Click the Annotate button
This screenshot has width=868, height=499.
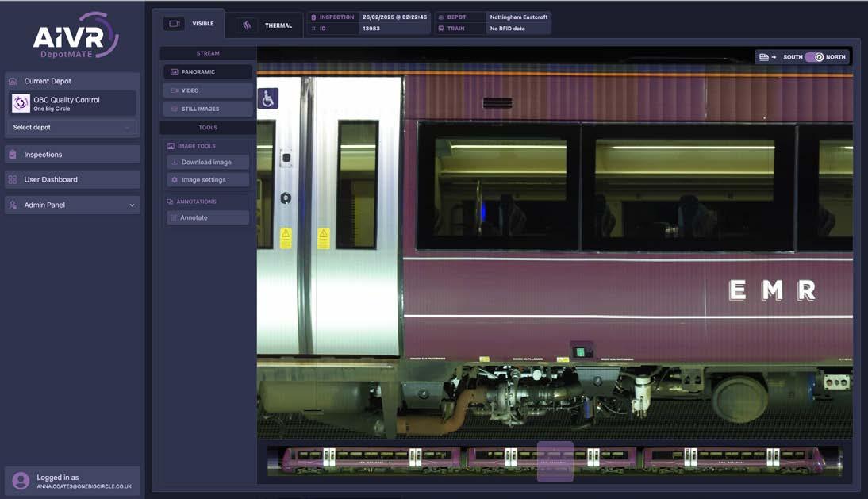pyautogui.click(x=208, y=217)
